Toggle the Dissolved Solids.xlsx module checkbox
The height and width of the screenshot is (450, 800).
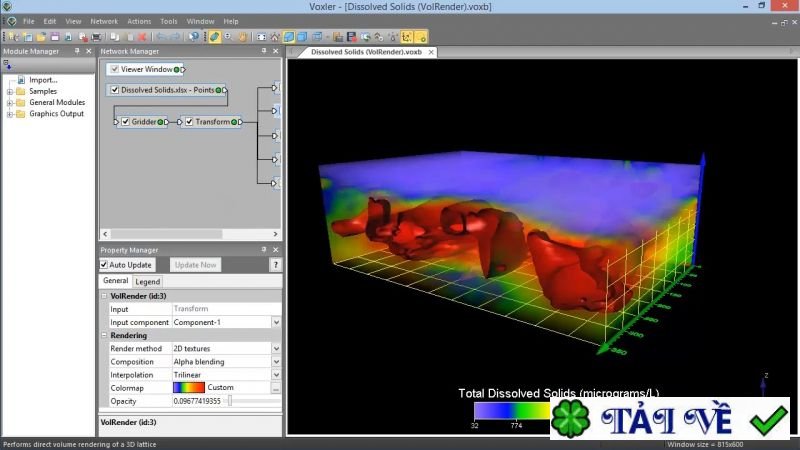pos(115,90)
